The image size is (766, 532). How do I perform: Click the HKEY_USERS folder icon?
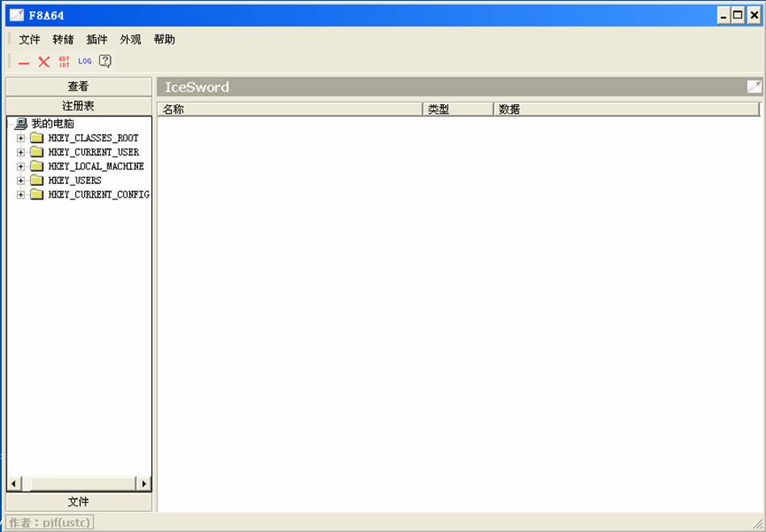[x=36, y=180]
